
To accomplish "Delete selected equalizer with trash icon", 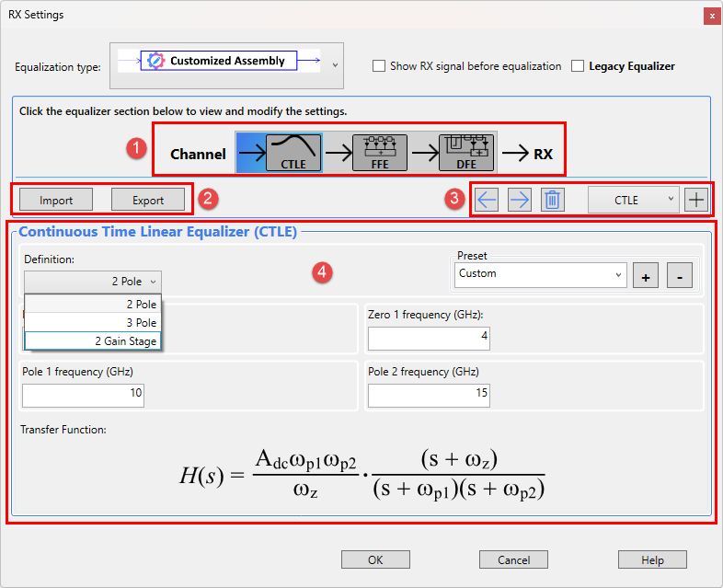I will pos(552,200).
